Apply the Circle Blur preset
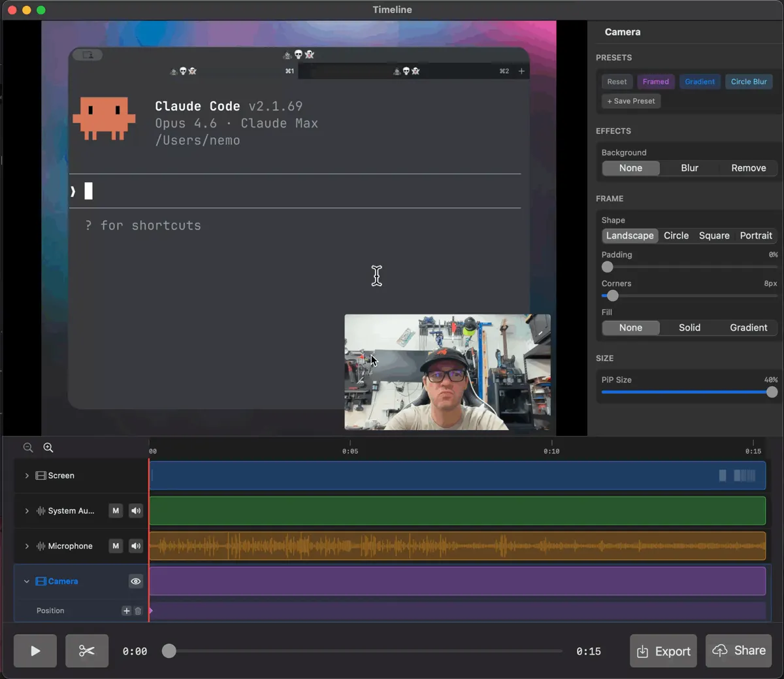Viewport: 784px width, 679px height. click(749, 82)
